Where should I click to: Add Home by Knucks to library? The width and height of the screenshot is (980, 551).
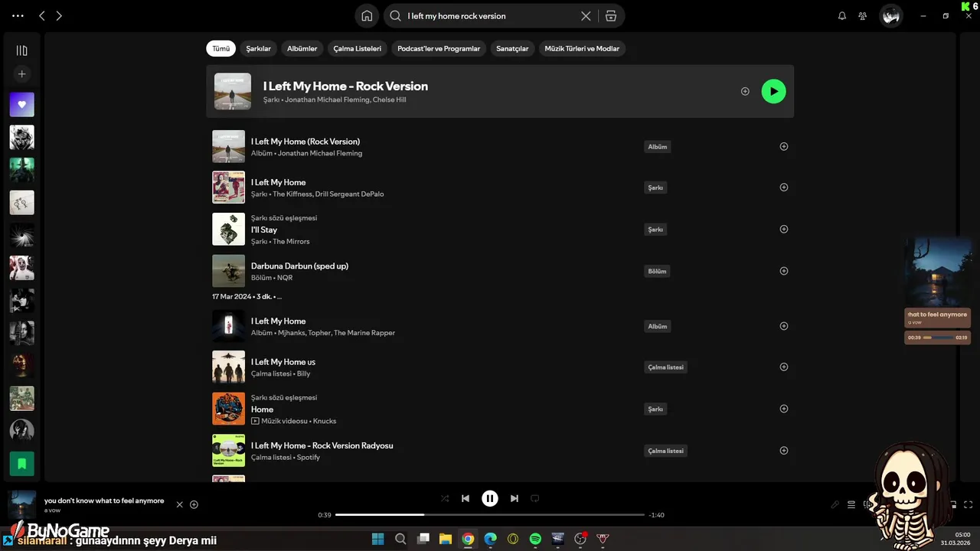click(x=783, y=409)
